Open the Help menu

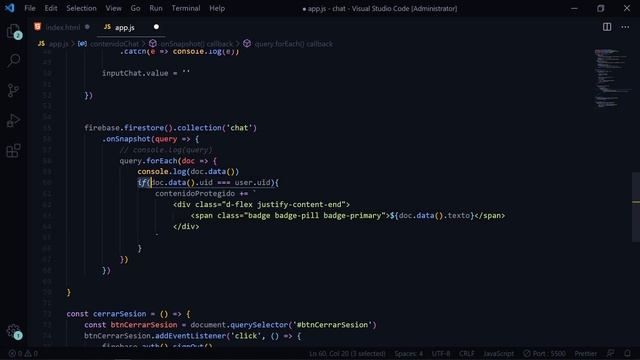pos(217,8)
